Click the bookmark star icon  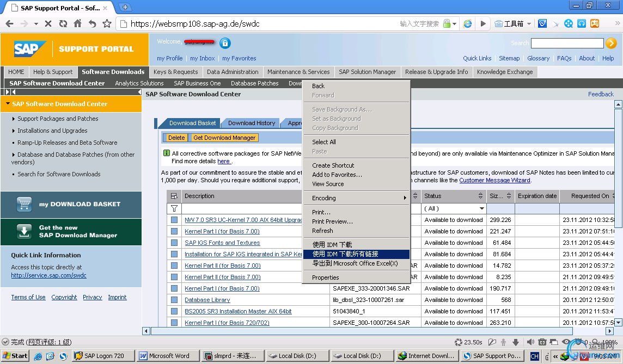tap(107, 23)
